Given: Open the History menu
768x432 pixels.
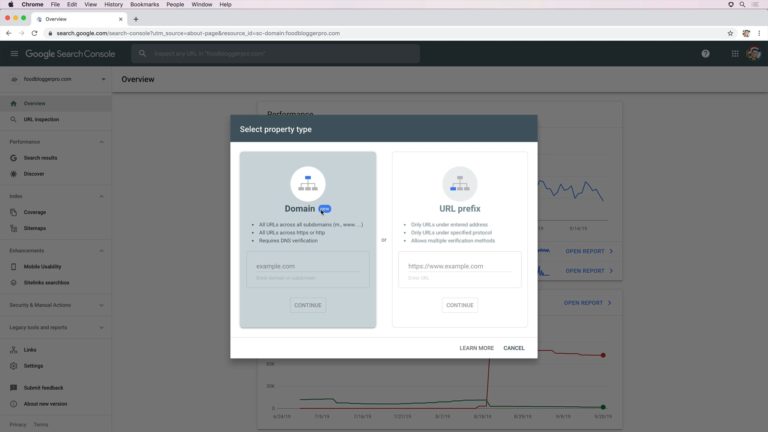Looking at the screenshot, I should pyautogui.click(x=114, y=4).
